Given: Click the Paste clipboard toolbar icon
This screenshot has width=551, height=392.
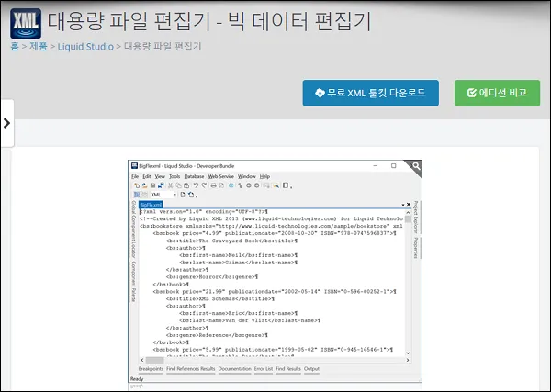Looking at the screenshot, I should [x=186, y=185].
